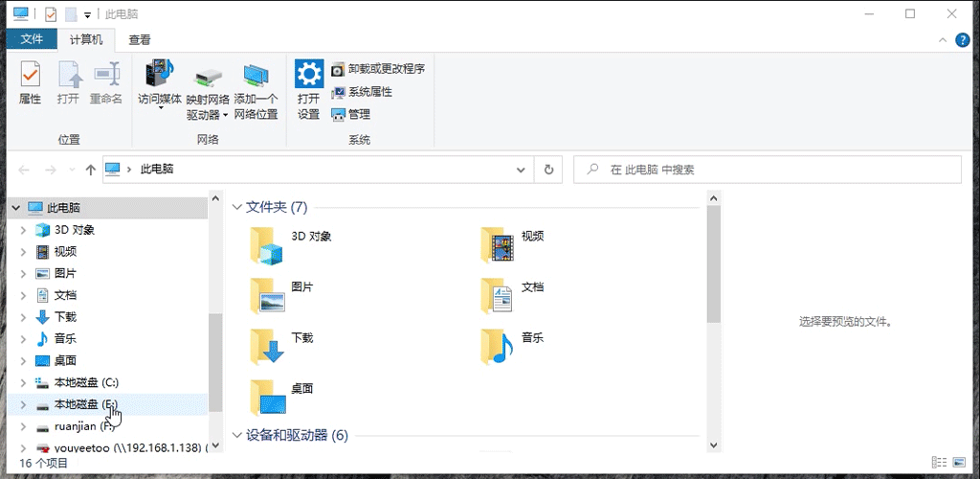980x479 pixels.
Task: Open the 文件 (File) menu tab
Action: click(32, 39)
